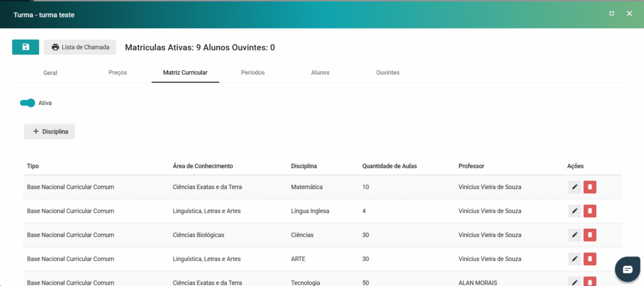
Task: Go to the Alunos tab
Action: (320, 73)
